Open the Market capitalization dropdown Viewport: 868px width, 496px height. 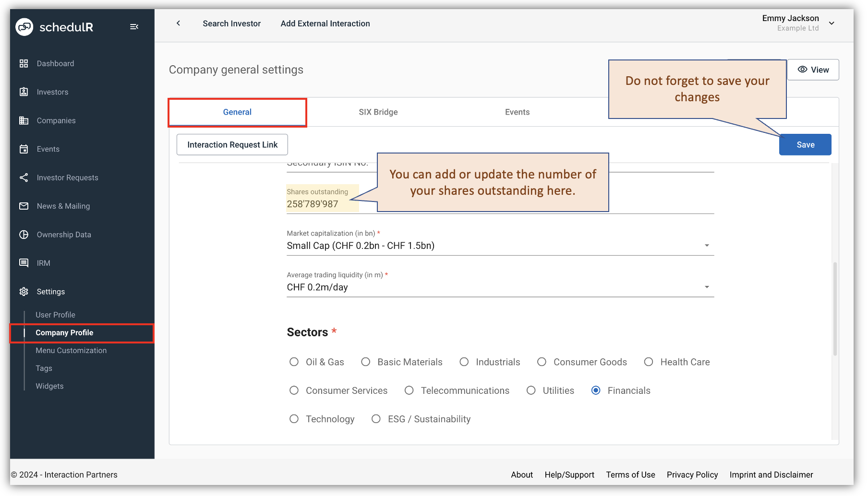coord(707,245)
